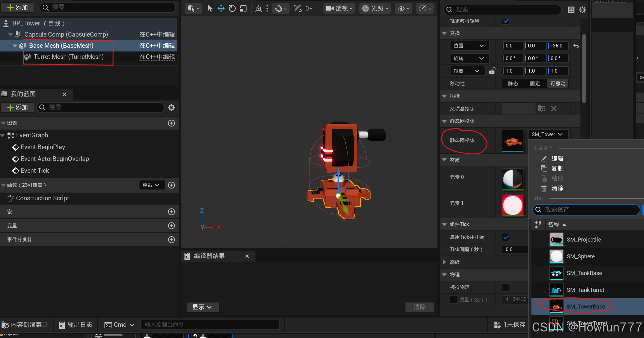Select SM_TankTurret from the asset list
This screenshot has height=338, width=644.
[585, 290]
